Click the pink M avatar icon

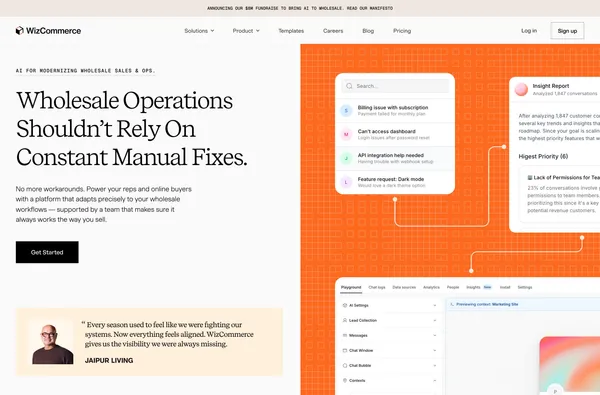pyautogui.click(x=346, y=134)
